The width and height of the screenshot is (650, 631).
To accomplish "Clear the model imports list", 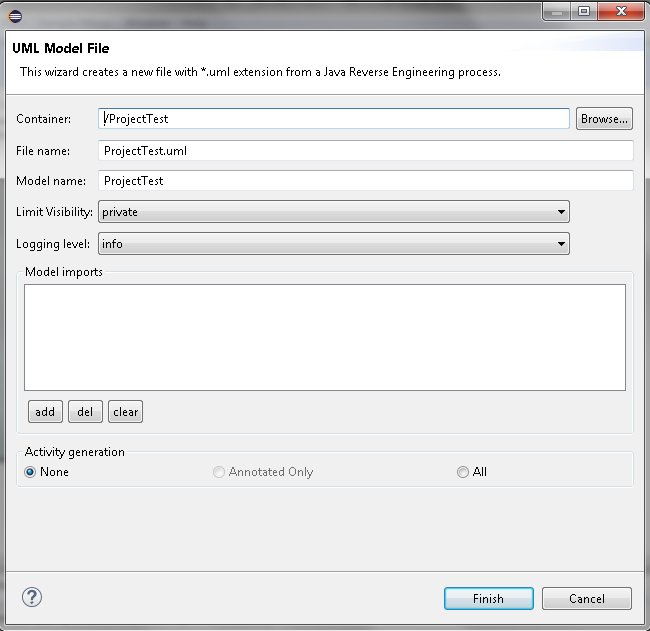I will point(125,411).
